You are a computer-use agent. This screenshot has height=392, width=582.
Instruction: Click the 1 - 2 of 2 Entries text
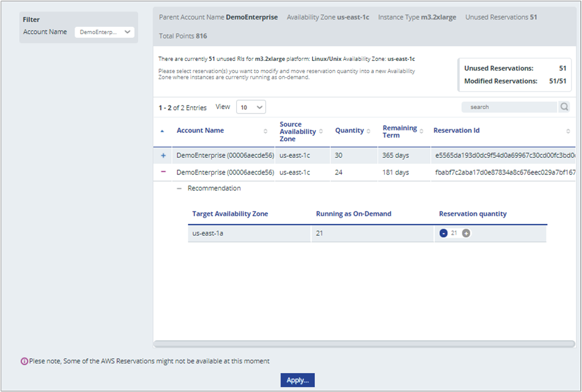pyautogui.click(x=182, y=108)
